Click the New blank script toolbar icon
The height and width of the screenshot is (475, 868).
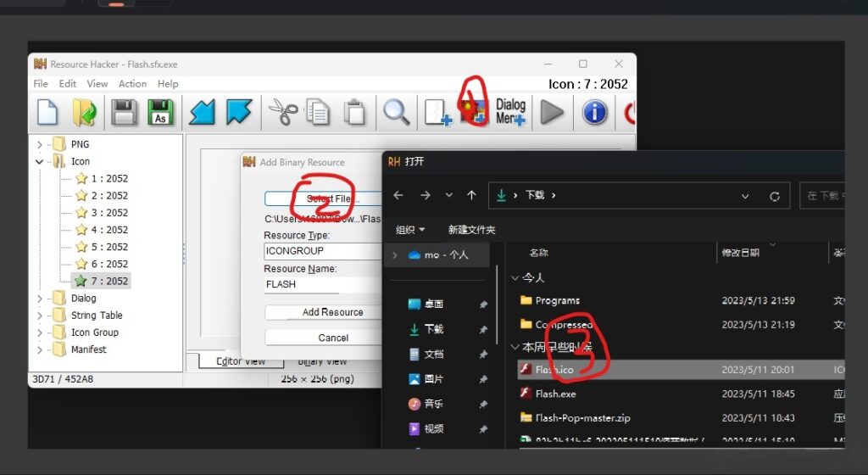coord(47,112)
